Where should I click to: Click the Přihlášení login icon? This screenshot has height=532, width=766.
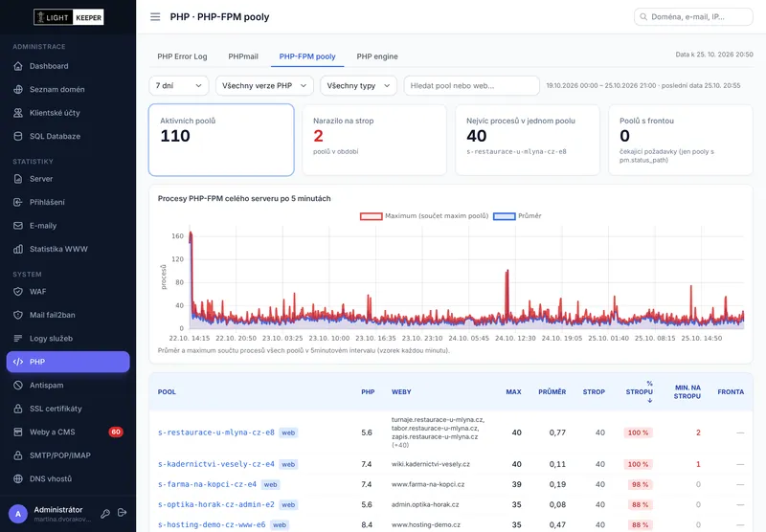18,202
